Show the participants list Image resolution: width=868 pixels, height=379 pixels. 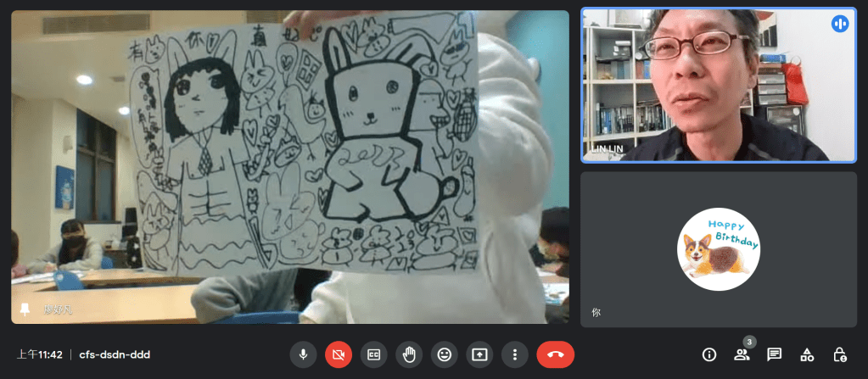click(x=742, y=355)
